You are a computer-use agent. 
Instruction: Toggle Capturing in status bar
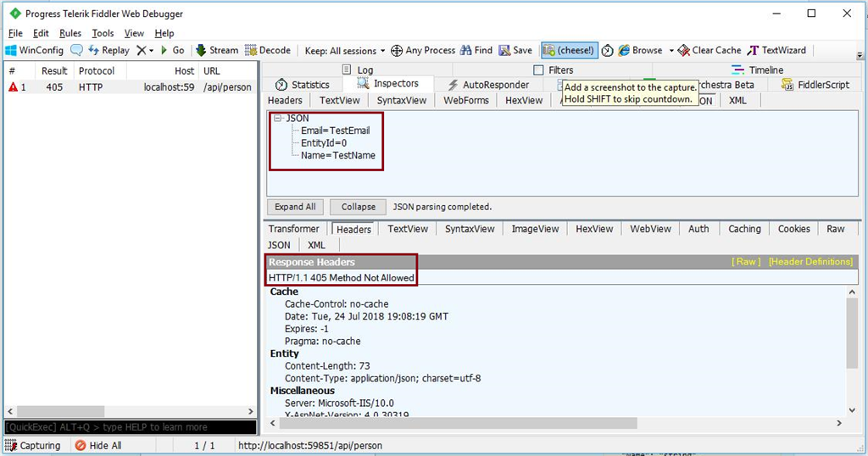[x=33, y=446]
